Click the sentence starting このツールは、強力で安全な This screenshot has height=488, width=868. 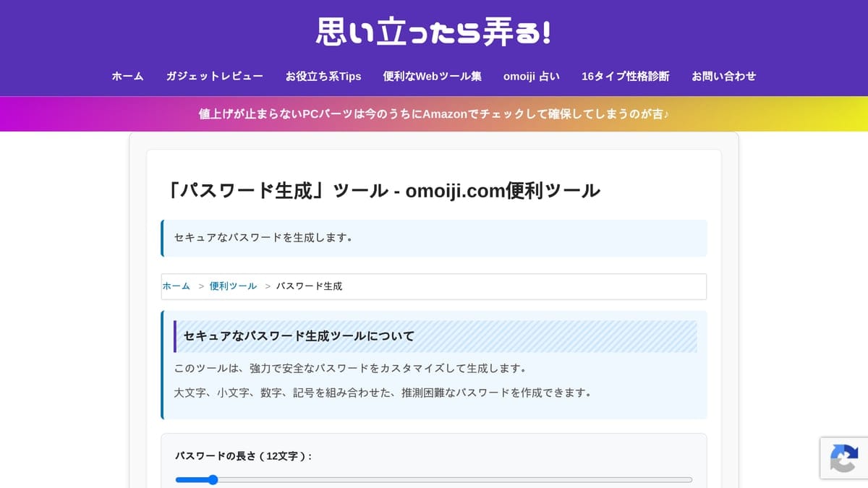point(352,369)
